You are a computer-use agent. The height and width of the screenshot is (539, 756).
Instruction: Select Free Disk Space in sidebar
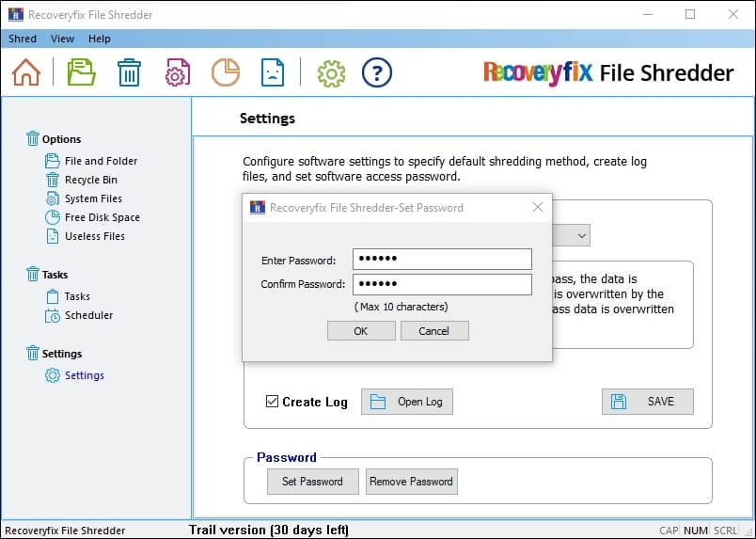(x=102, y=217)
